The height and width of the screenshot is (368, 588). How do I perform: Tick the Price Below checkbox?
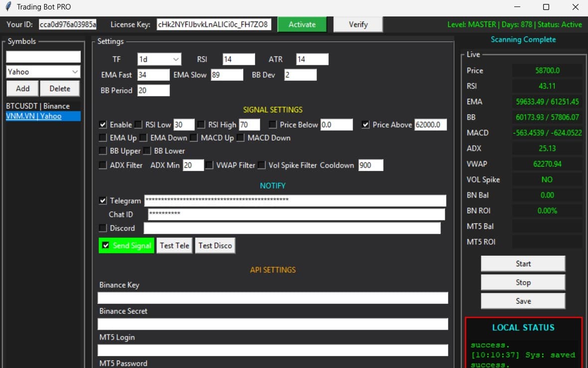(x=273, y=125)
